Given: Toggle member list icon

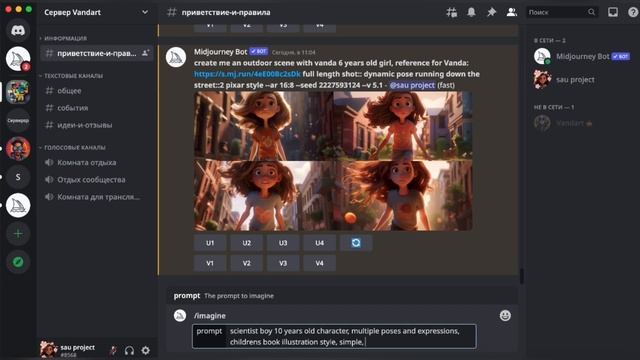Looking at the screenshot, I should (x=511, y=12).
